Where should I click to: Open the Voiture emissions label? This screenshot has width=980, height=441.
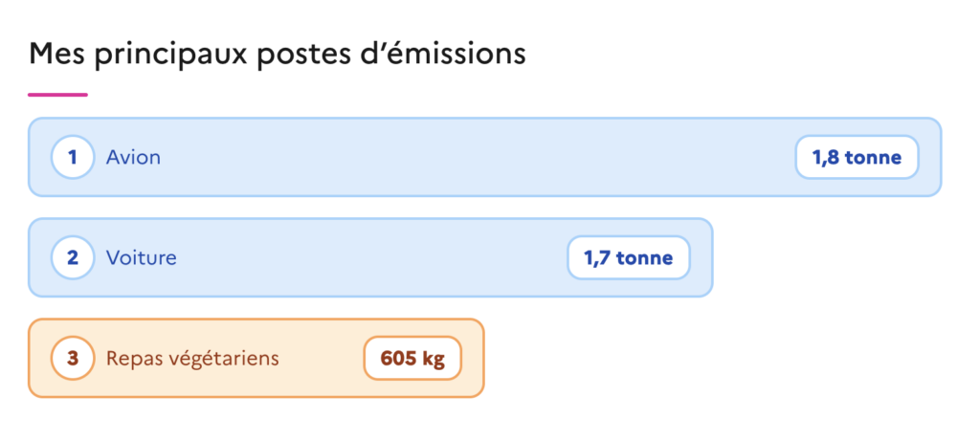point(142,257)
